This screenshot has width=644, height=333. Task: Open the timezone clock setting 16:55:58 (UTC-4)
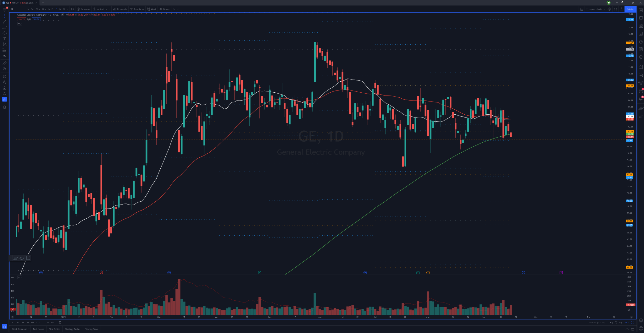tap(596, 322)
